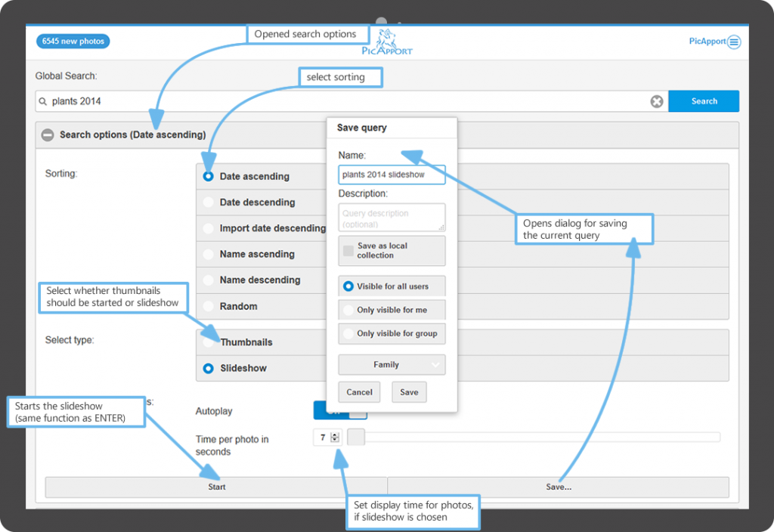Choose Only visible for me
Viewport: 774px width, 532px height.
tap(348, 310)
